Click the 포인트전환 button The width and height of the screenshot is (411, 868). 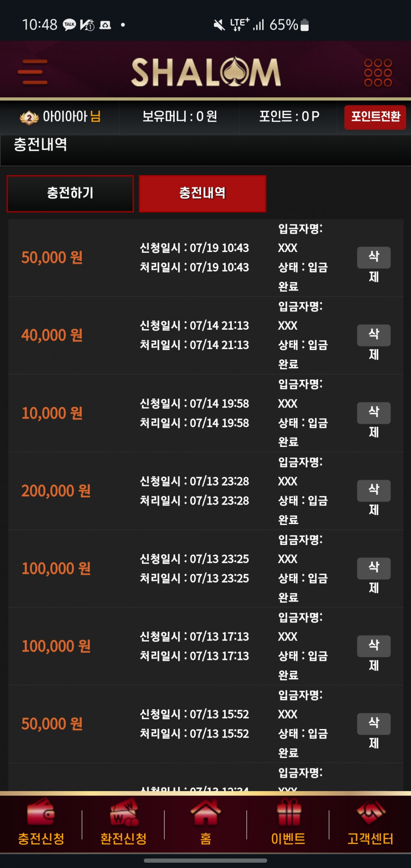click(x=375, y=117)
